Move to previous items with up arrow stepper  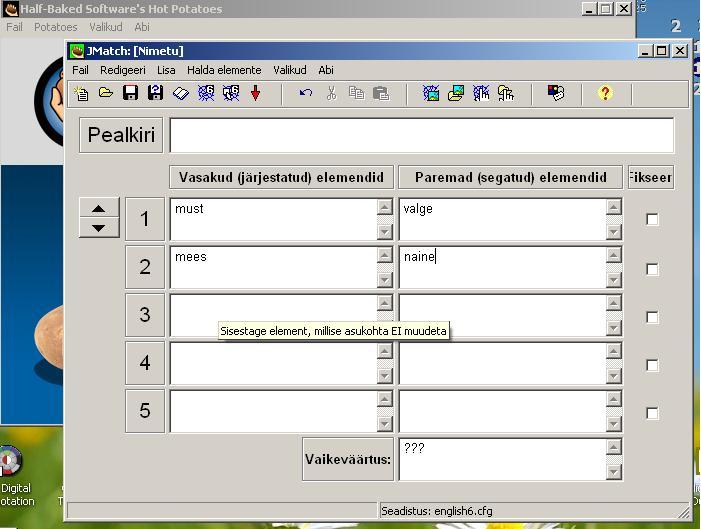coord(99,208)
